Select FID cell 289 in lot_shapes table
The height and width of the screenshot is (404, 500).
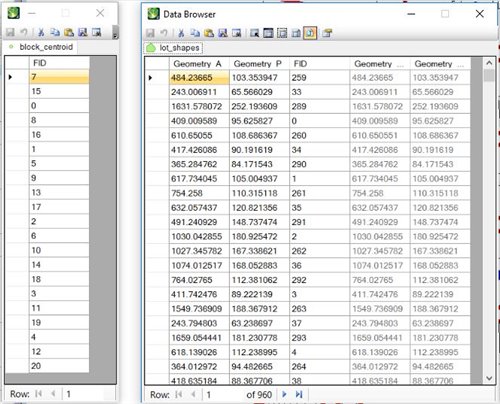pos(319,106)
